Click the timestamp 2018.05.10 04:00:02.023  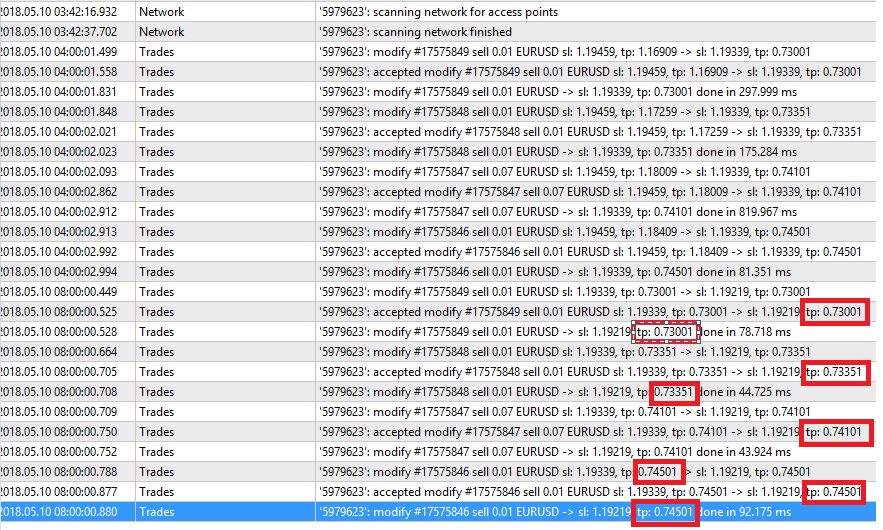point(59,152)
